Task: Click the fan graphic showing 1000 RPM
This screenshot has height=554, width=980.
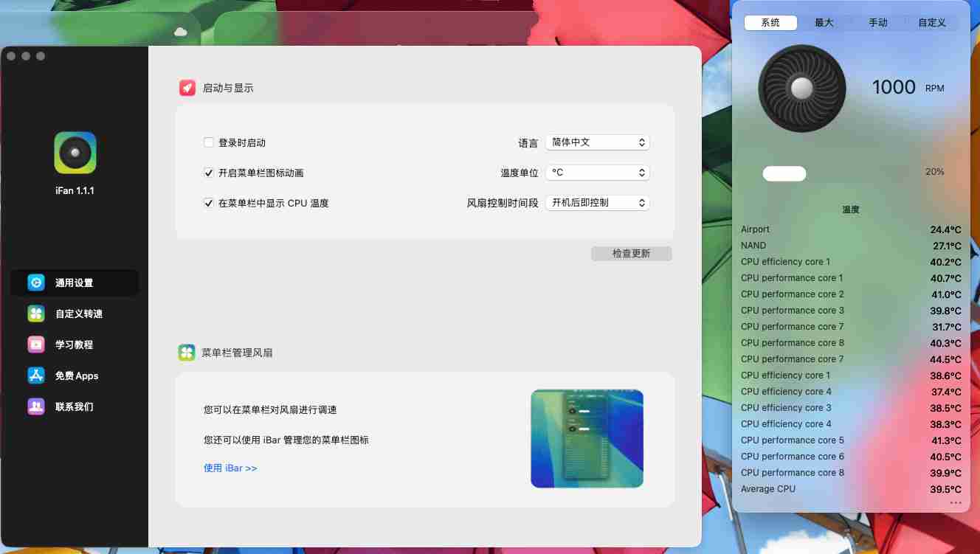Action: click(801, 87)
